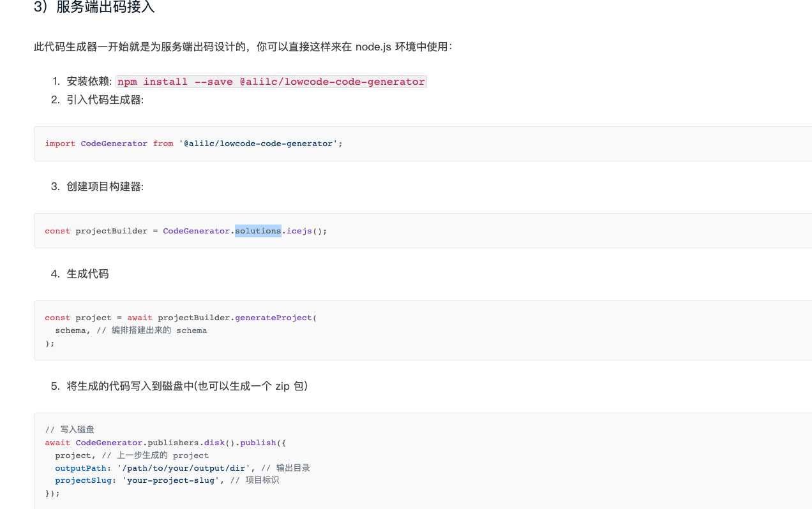Select generateProject method name in code
812x509 pixels.
273,317
